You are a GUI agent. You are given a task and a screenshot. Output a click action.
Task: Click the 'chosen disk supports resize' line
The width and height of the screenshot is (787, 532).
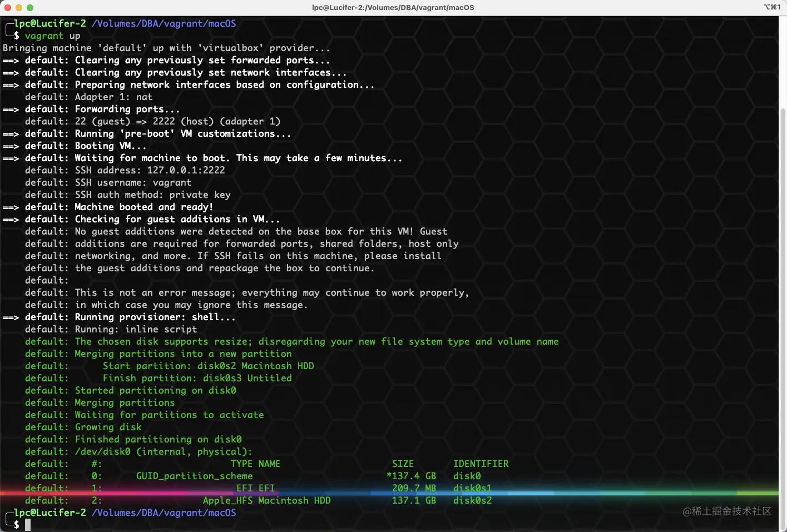pos(291,342)
